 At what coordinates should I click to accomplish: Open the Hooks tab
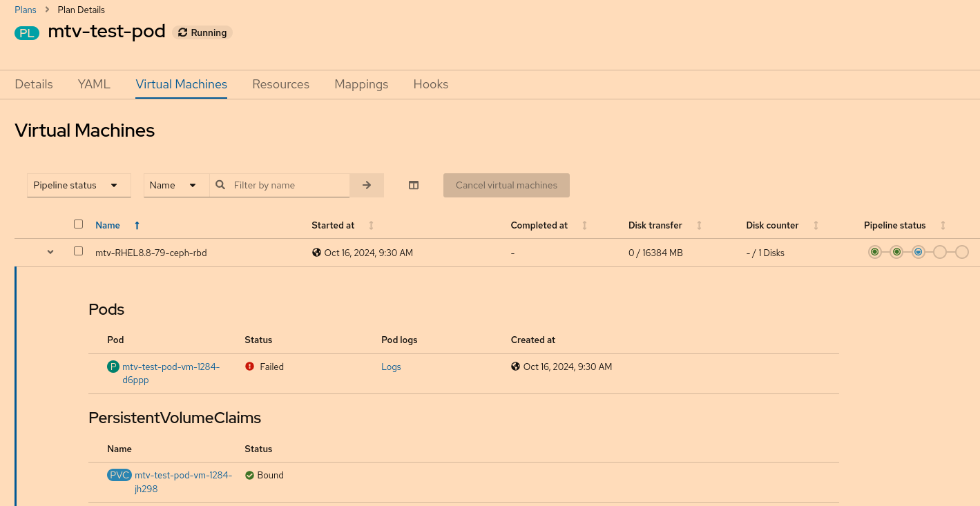click(x=431, y=84)
